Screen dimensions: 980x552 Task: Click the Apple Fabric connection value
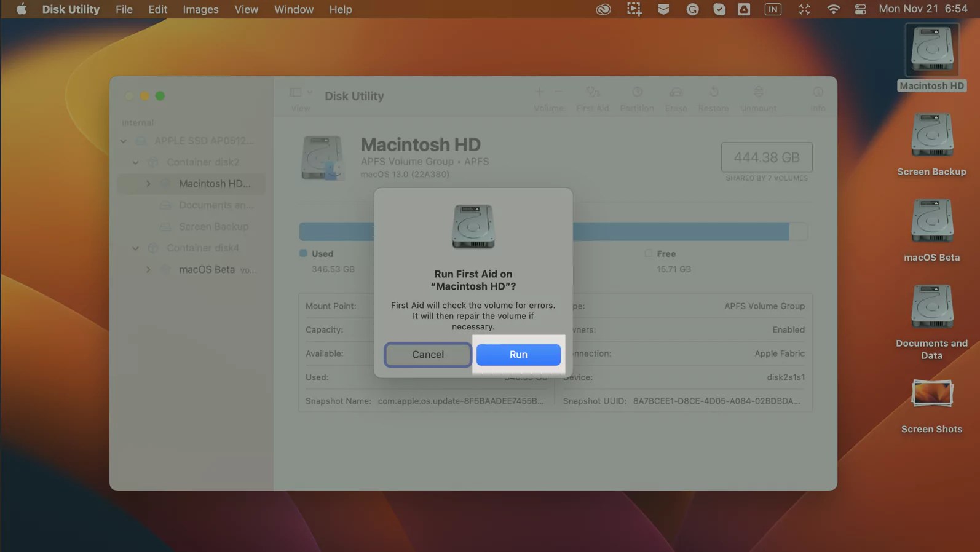780,354
